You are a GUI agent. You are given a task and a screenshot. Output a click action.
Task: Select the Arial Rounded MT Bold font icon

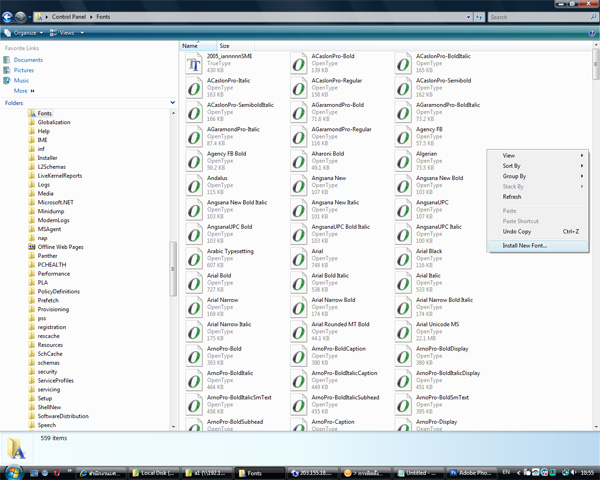(298, 331)
